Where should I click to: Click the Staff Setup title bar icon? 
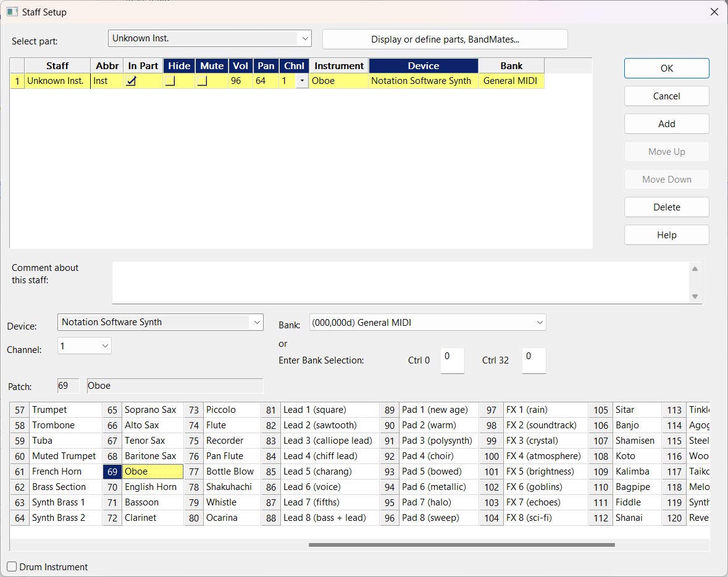click(x=11, y=12)
